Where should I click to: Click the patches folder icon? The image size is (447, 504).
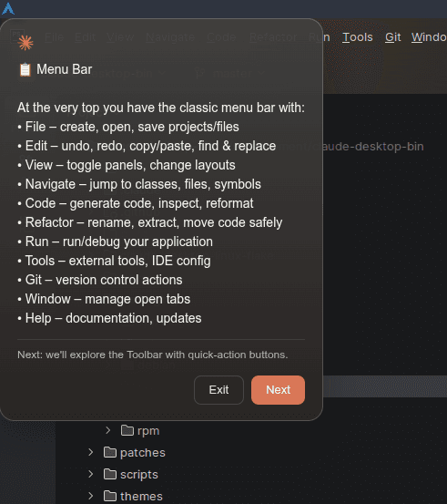(110, 452)
